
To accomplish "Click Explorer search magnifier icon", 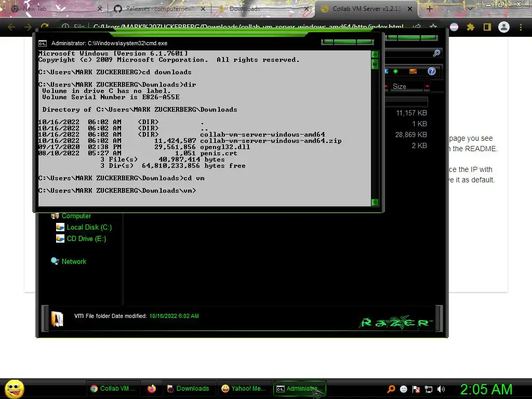I will [x=436, y=53].
